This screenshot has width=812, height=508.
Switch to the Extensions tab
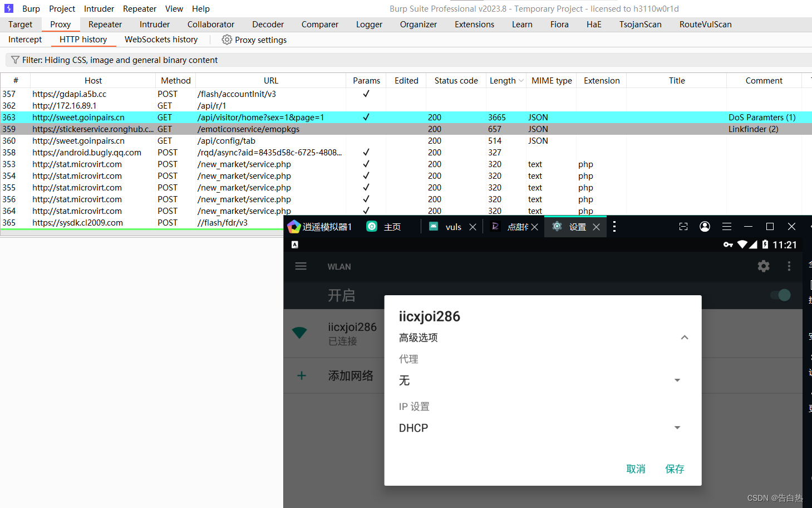(x=475, y=25)
